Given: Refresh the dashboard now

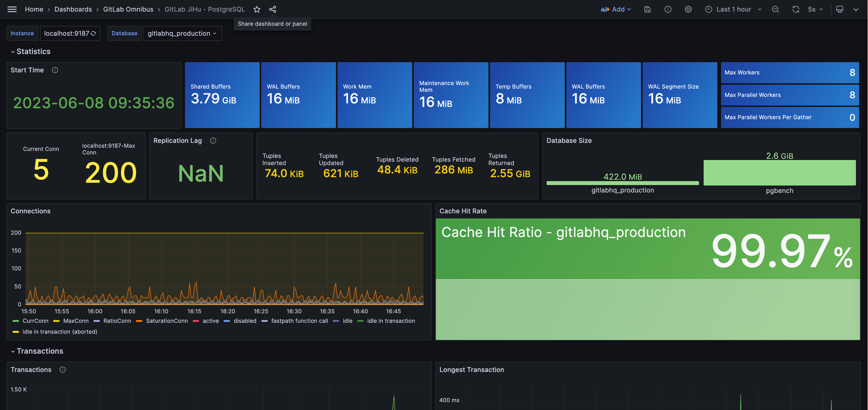Looking at the screenshot, I should click(796, 9).
